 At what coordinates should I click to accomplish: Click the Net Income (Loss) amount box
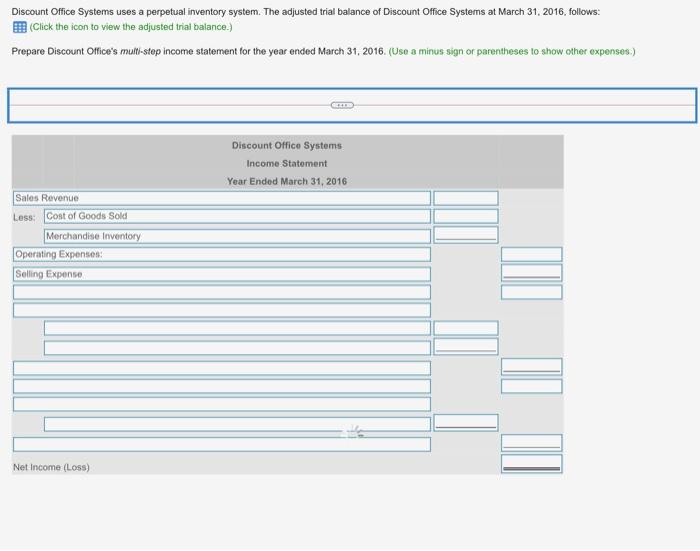click(531, 464)
